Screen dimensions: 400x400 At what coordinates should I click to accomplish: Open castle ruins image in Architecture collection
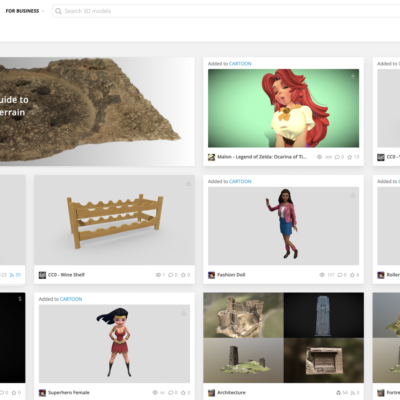243,315
